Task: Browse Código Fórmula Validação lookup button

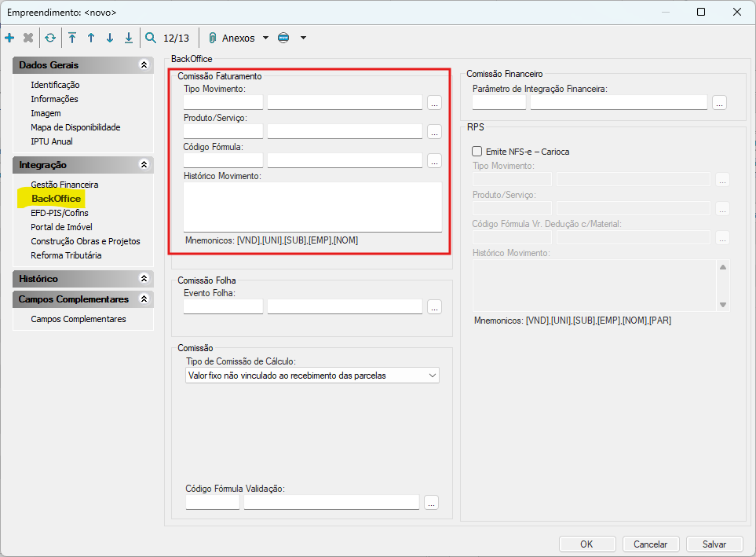Action: pyautogui.click(x=432, y=503)
